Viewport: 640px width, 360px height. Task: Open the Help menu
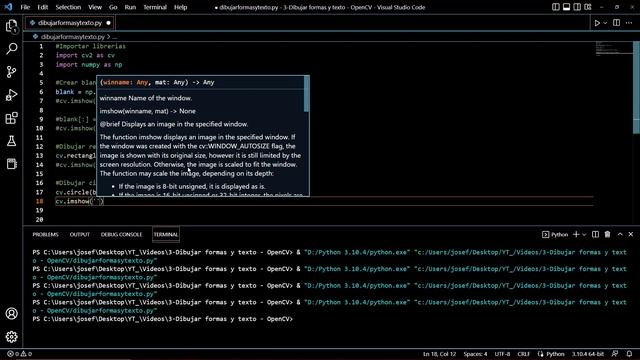tap(180, 7)
